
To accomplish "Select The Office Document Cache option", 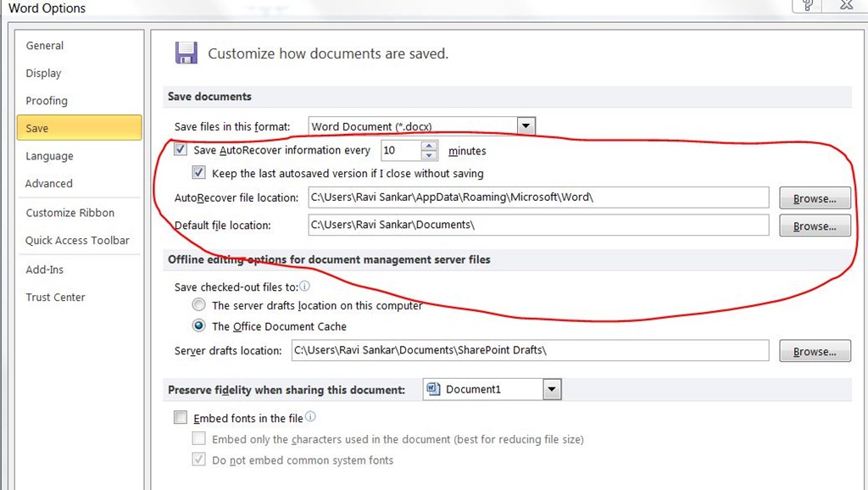I will pos(198,326).
